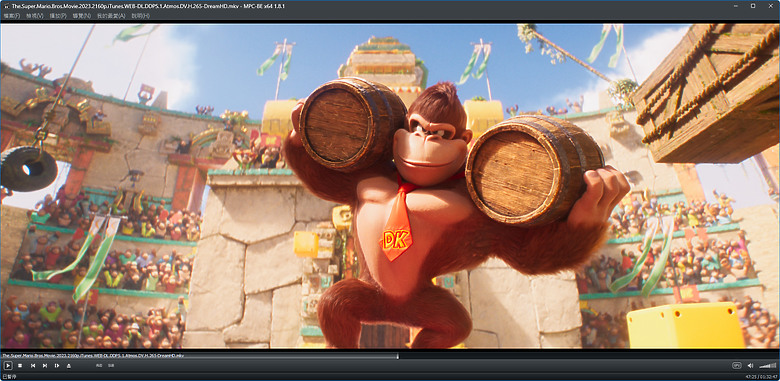Mute audio with the speaker icon
Viewport: 780px width, 381px height.
(x=751, y=366)
